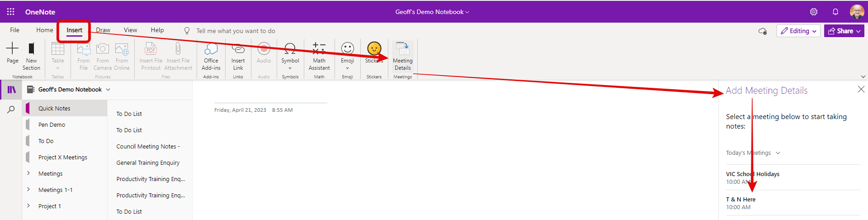Image resolution: width=868 pixels, height=220 pixels.
Task: Click the cloud sync status icon
Action: [763, 31]
